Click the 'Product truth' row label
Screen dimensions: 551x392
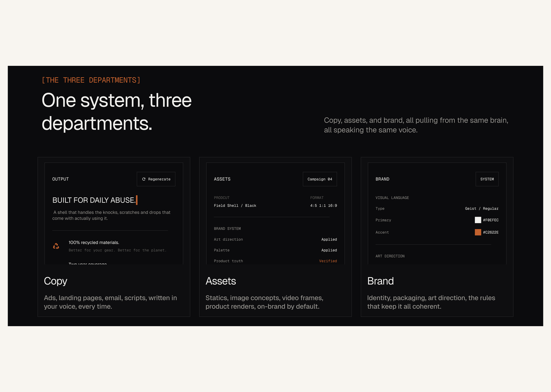coord(228,261)
